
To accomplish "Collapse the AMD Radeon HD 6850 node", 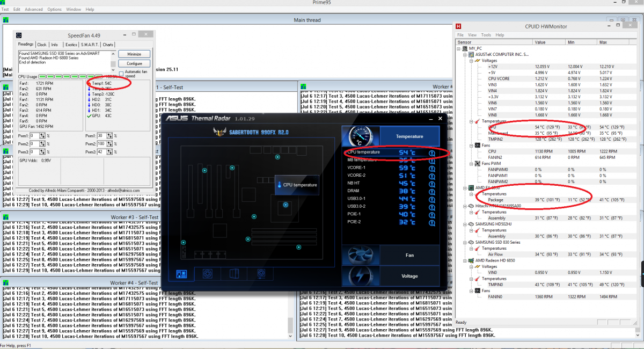I will [x=464, y=260].
